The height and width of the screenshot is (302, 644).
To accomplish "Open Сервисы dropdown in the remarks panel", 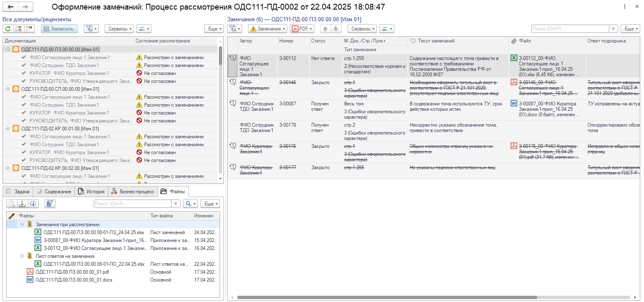I will click(x=362, y=29).
